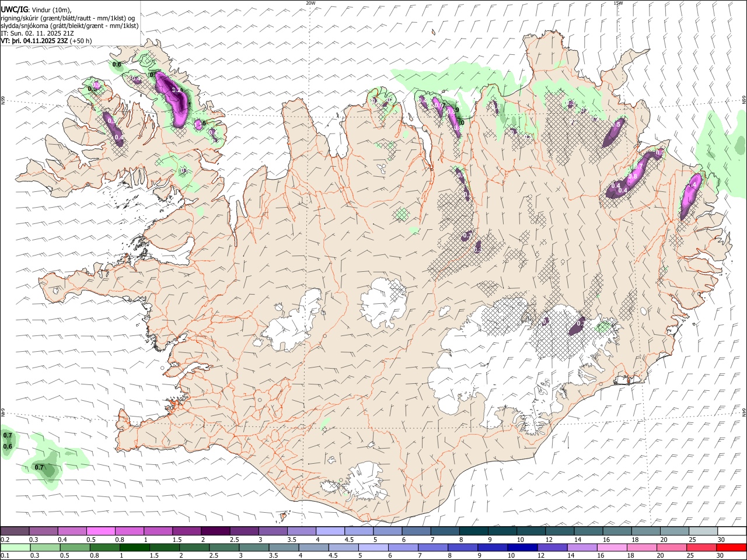Viewport: 747px width, 560px height.
Task: Click the '2.5' label under the top legend row
Action: coord(234,540)
